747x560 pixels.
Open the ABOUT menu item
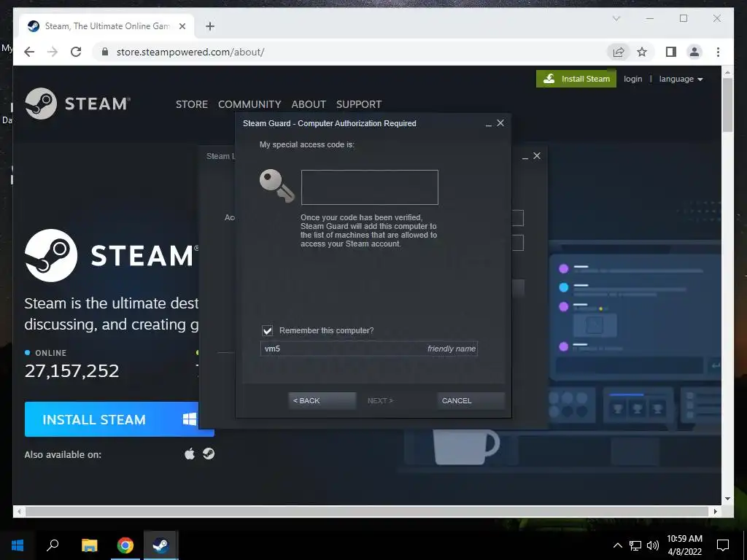(309, 104)
